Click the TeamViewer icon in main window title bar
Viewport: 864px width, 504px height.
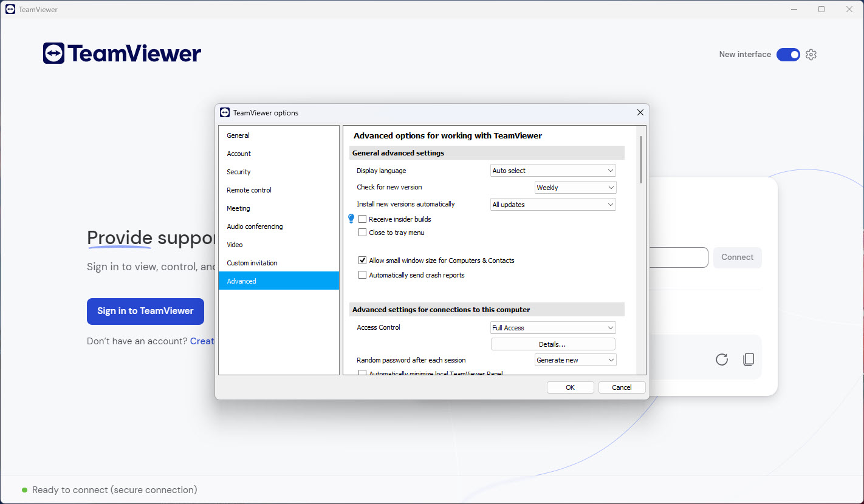pos(10,10)
